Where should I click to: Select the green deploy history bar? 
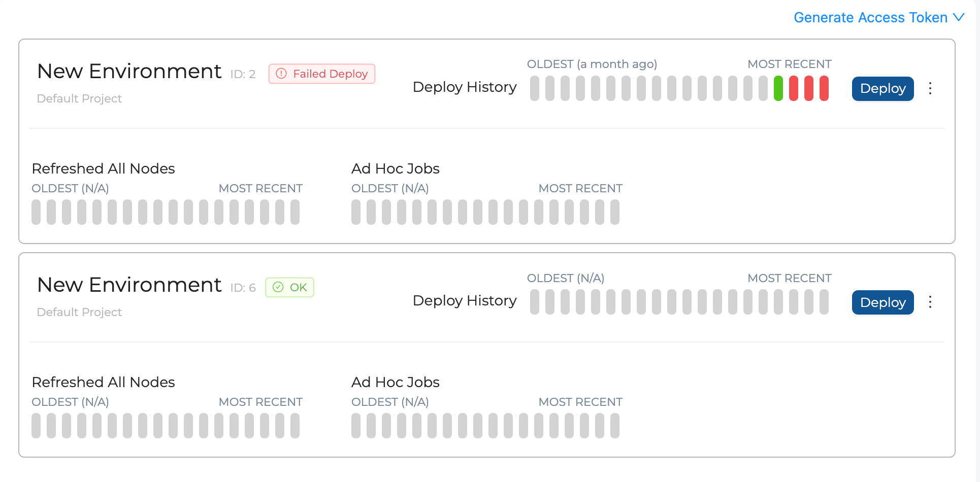tap(778, 88)
